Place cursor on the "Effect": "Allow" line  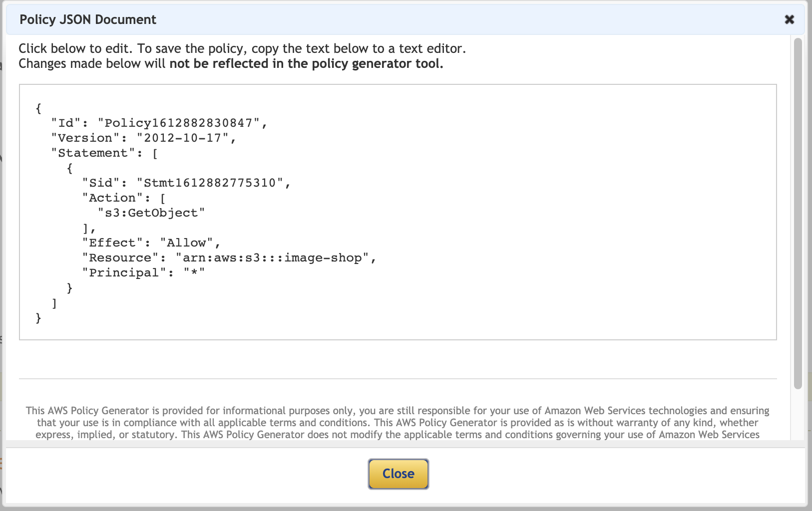[x=151, y=243]
